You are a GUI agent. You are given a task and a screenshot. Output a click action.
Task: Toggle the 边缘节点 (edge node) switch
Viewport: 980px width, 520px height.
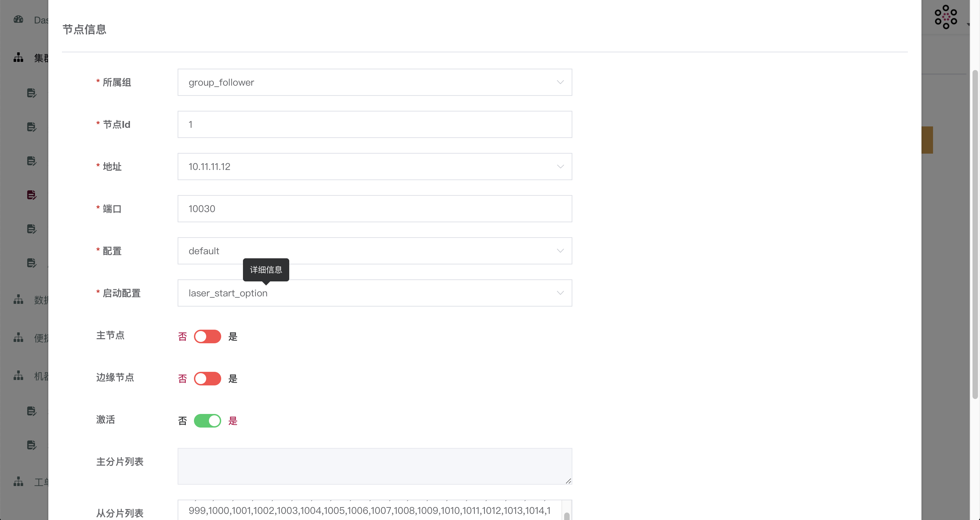pyautogui.click(x=207, y=378)
